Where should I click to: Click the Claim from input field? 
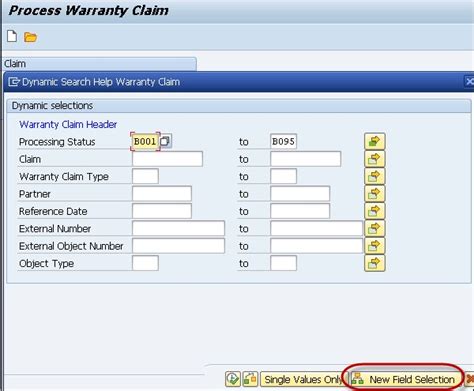tap(167, 159)
